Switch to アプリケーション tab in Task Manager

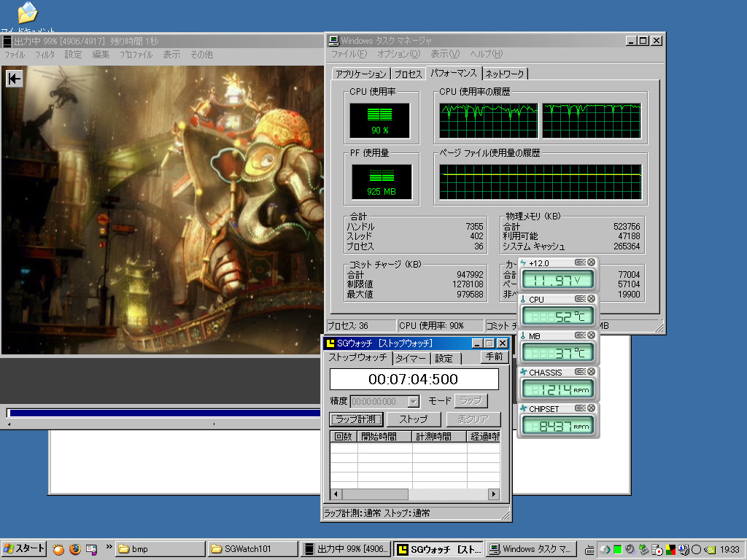tap(360, 74)
